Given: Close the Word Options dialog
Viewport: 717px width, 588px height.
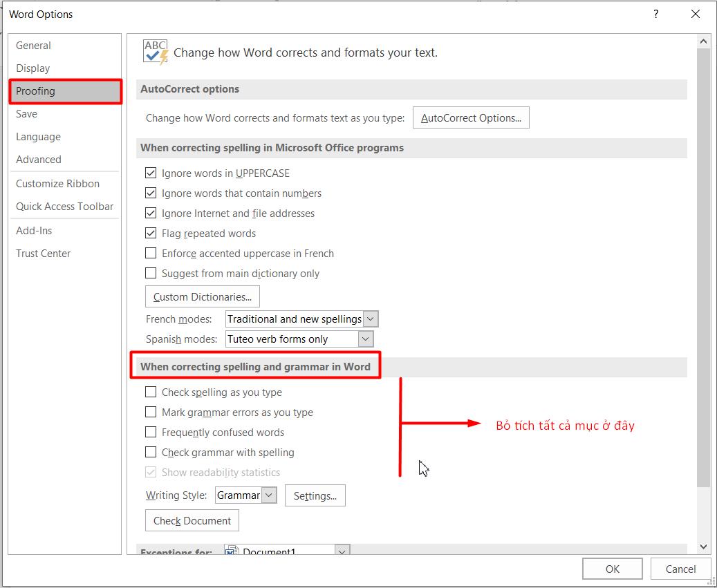Looking at the screenshot, I should point(696,15).
